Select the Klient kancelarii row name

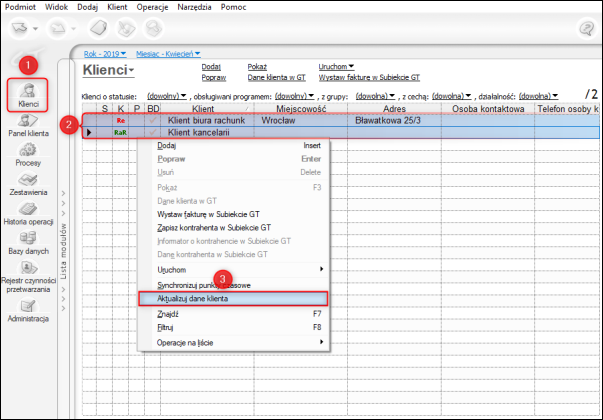[198, 132]
